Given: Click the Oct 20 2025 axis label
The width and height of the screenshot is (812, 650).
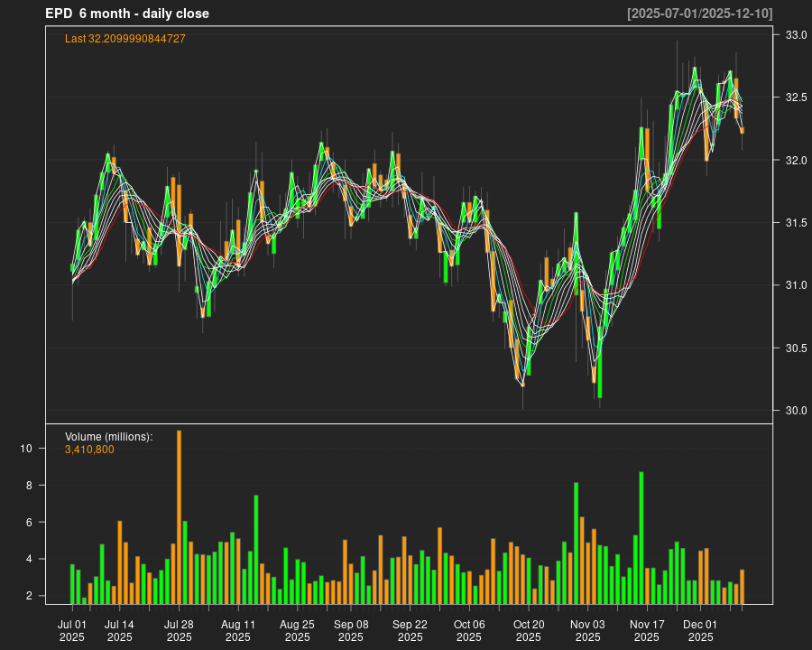Looking at the screenshot, I should coord(529,630).
